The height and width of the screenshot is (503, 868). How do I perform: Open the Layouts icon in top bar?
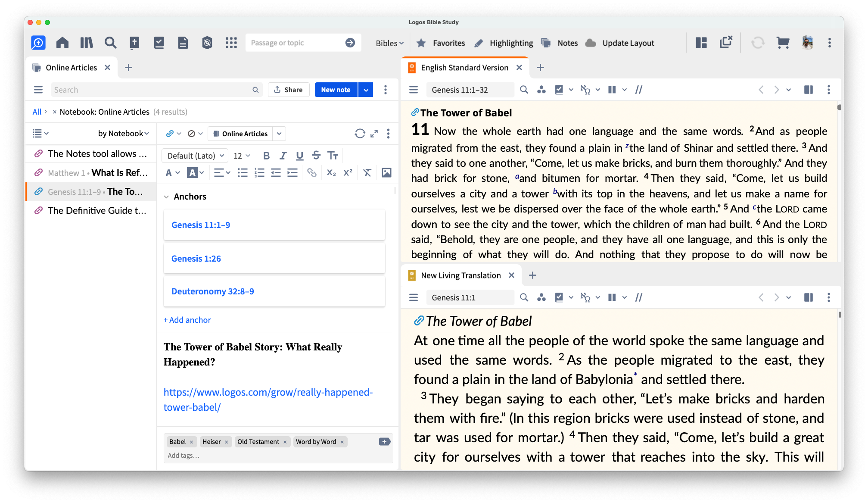tap(701, 43)
